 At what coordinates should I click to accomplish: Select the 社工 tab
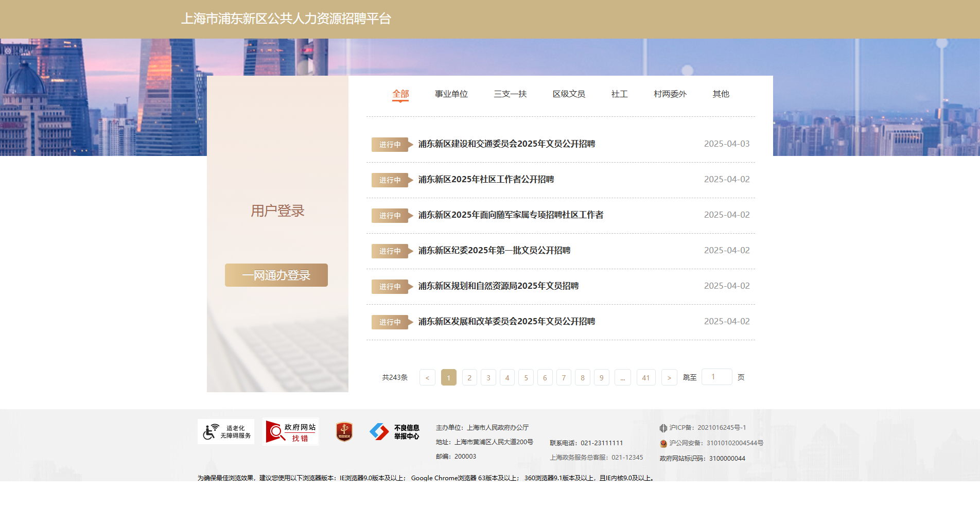click(619, 94)
